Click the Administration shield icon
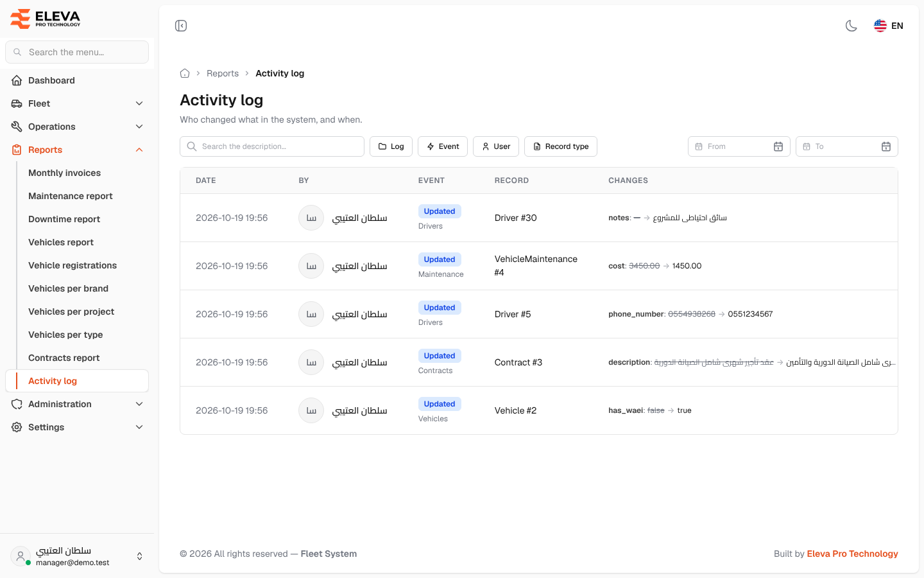 [17, 404]
